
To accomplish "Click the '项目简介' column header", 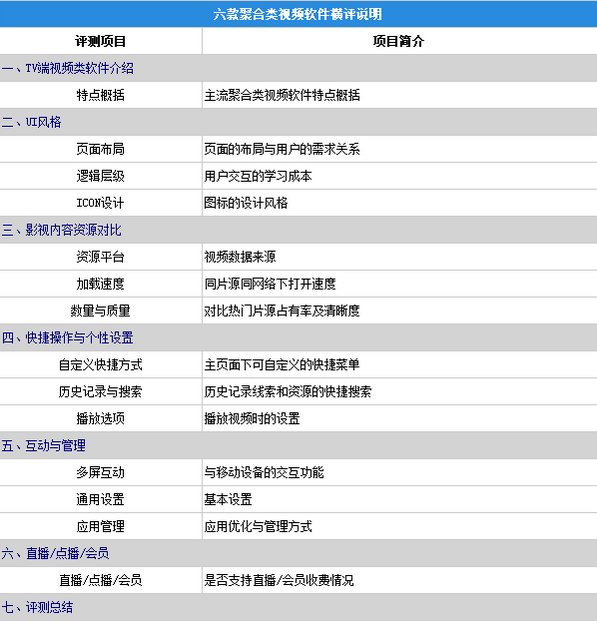I will (x=399, y=41).
